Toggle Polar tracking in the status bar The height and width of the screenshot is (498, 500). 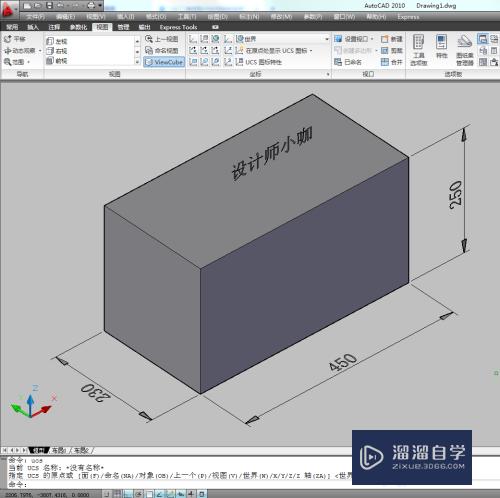138,494
